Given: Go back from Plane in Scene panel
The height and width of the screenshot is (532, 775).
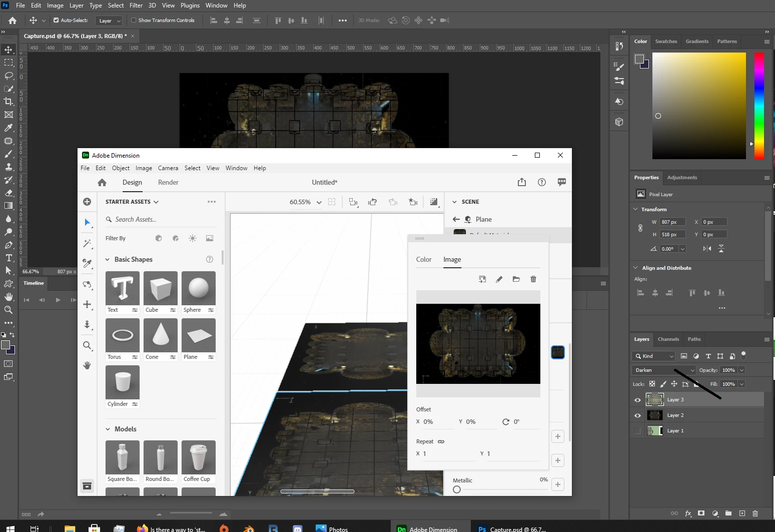Looking at the screenshot, I should point(456,219).
